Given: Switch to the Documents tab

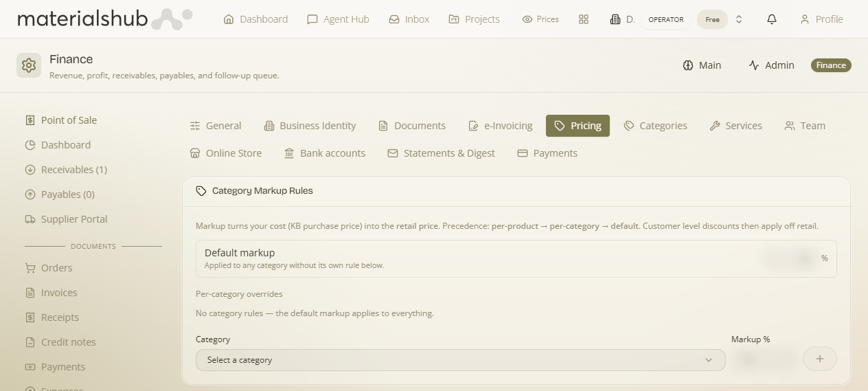Looking at the screenshot, I should [x=412, y=126].
